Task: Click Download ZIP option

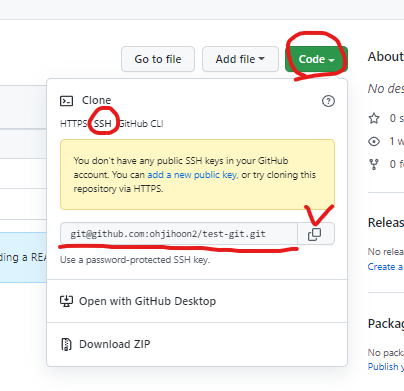Action: pyautogui.click(x=197, y=344)
